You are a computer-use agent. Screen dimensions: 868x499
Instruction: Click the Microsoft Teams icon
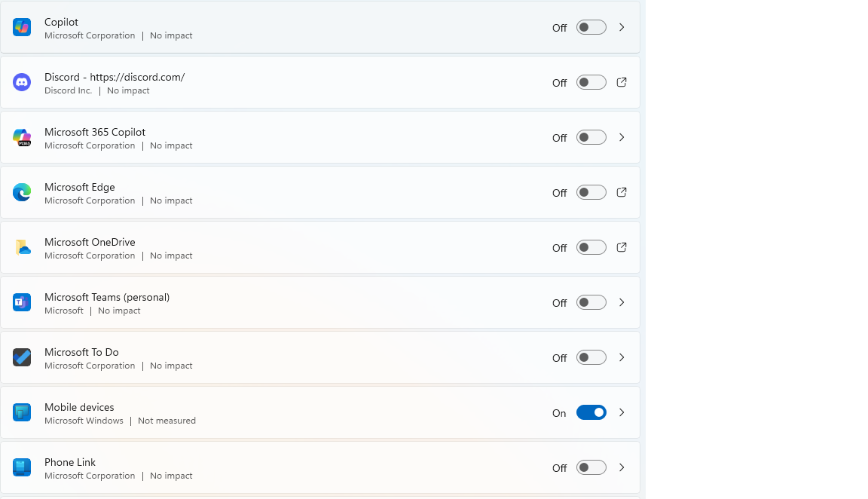[x=22, y=303]
